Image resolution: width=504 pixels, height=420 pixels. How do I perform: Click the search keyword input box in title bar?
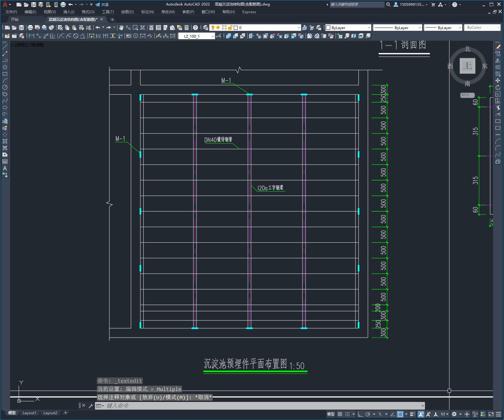coord(357,5)
